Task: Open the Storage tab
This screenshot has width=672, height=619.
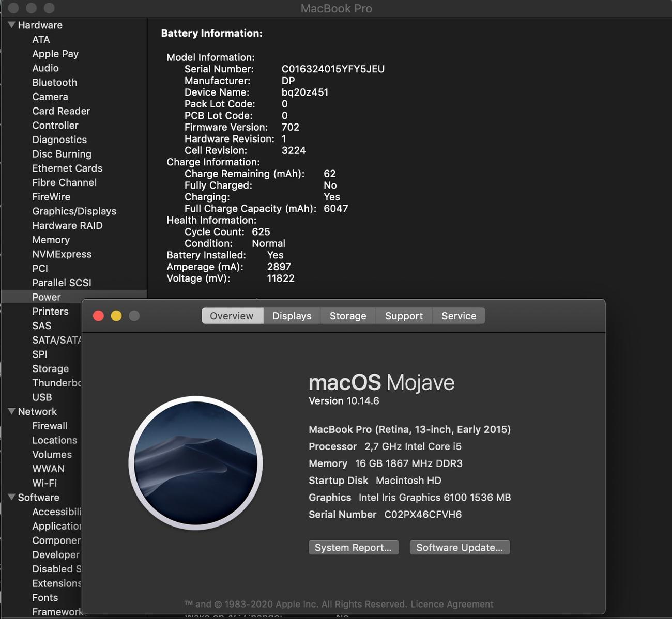Action: point(347,316)
